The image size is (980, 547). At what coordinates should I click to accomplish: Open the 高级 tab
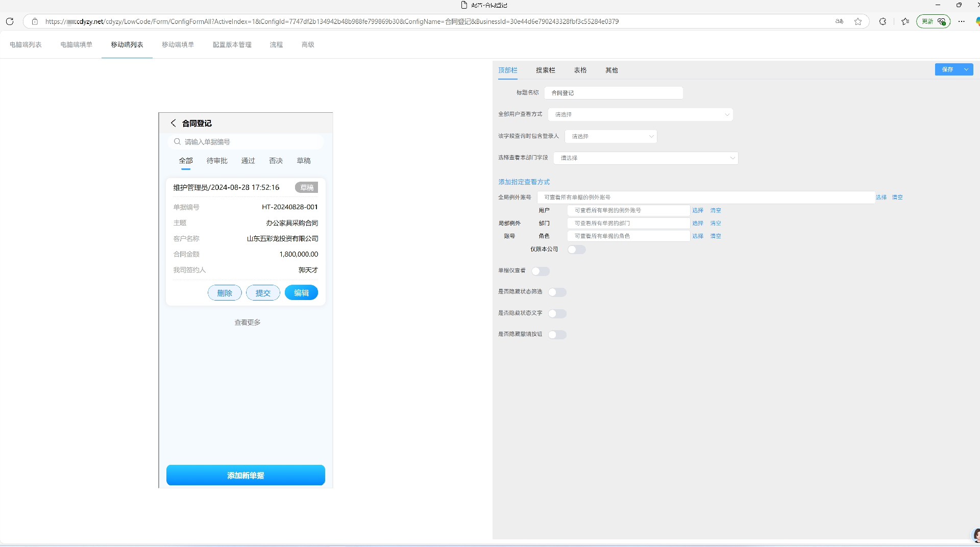[308, 45]
